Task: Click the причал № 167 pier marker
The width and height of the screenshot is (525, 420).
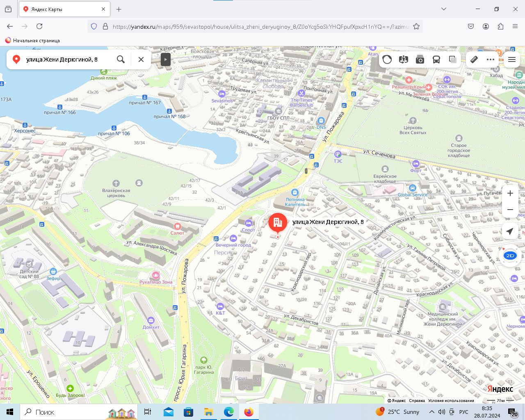Action: coord(144,97)
